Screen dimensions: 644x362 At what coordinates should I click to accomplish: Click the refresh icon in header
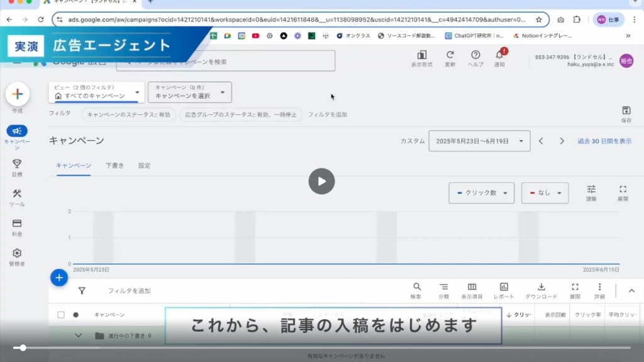click(x=450, y=55)
